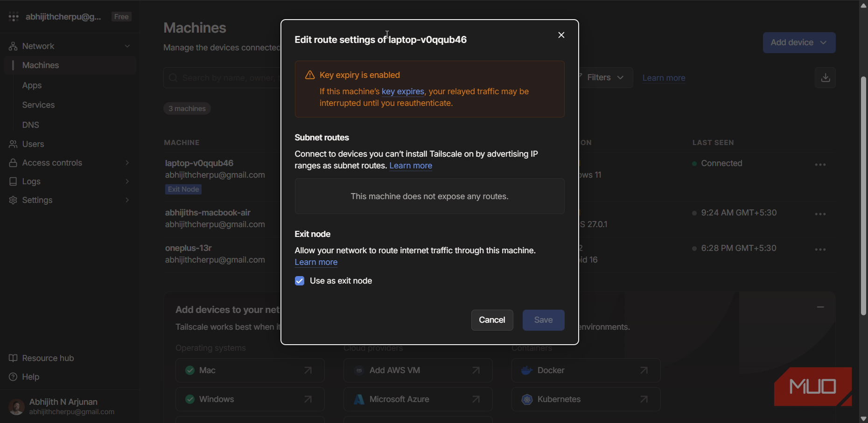The height and width of the screenshot is (423, 868).
Task: Open the key expires link
Action: coord(403,91)
